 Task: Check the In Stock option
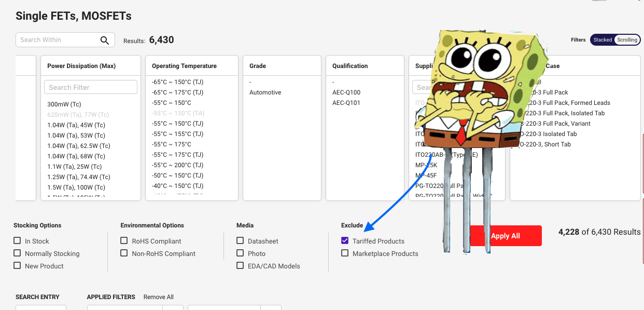[18, 241]
